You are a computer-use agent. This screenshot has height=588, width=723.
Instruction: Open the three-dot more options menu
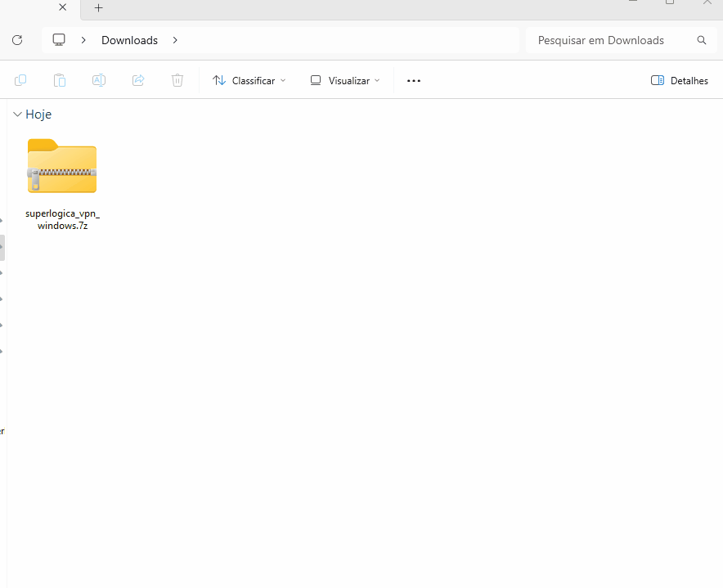414,80
